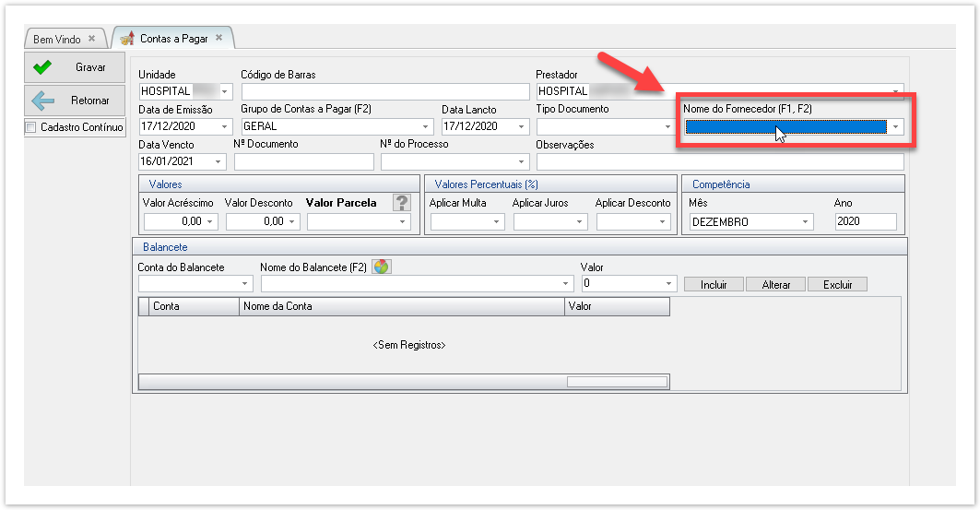Click the green checkmark Gravar icon
The height and width of the screenshot is (510, 980).
tap(41, 67)
